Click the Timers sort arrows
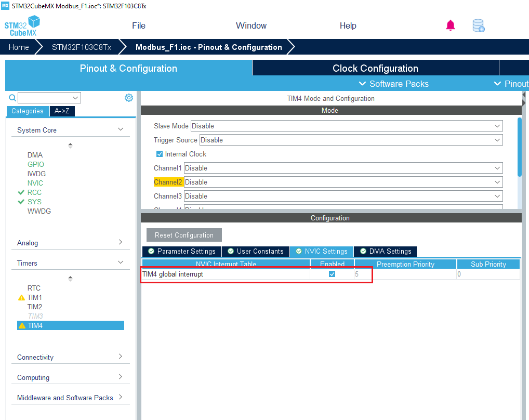The height and width of the screenshot is (420, 529). [70, 279]
